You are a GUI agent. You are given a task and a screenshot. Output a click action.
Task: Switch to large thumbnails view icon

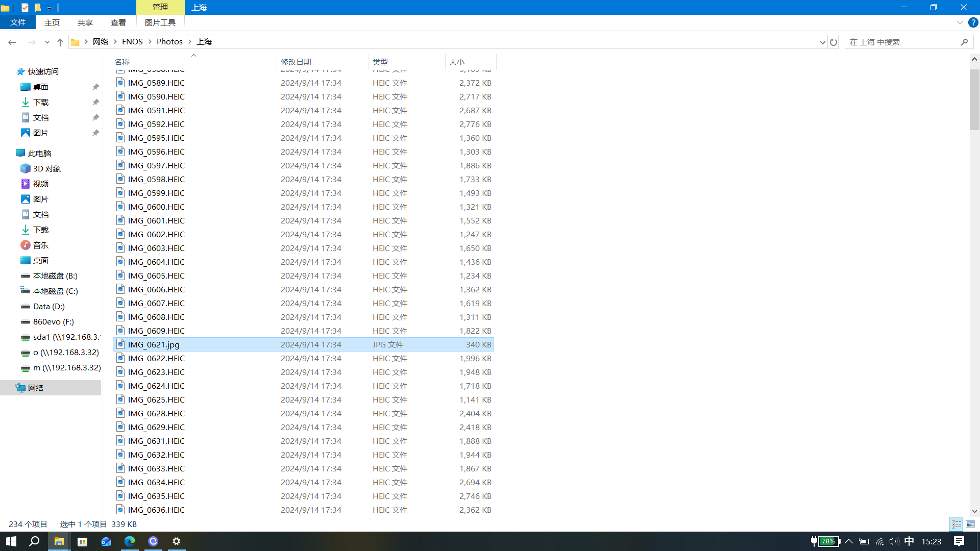970,524
